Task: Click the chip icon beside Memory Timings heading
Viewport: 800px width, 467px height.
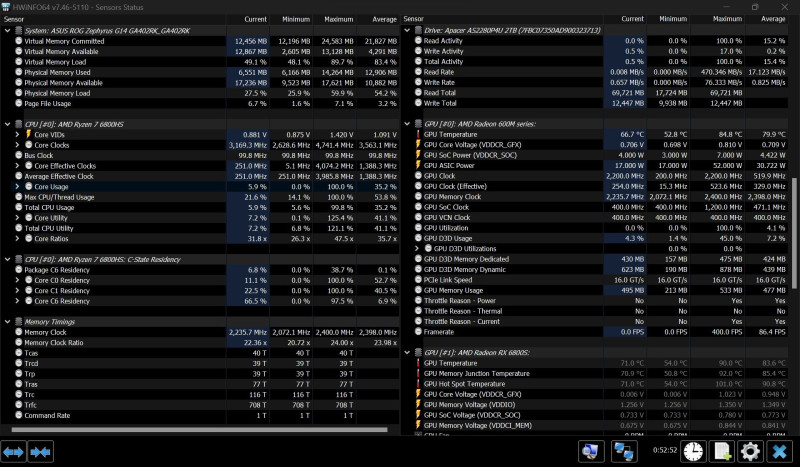Action: [19, 322]
